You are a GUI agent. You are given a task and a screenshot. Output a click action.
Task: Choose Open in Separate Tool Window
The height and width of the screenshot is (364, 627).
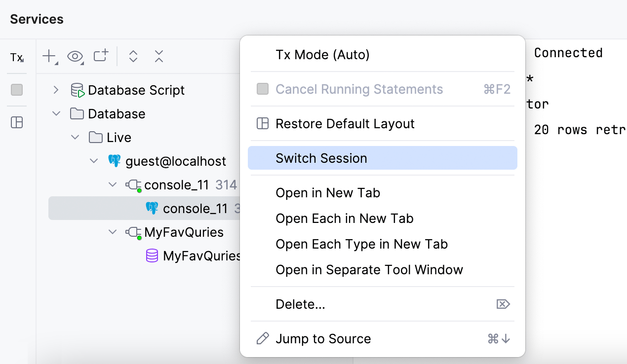(x=369, y=270)
